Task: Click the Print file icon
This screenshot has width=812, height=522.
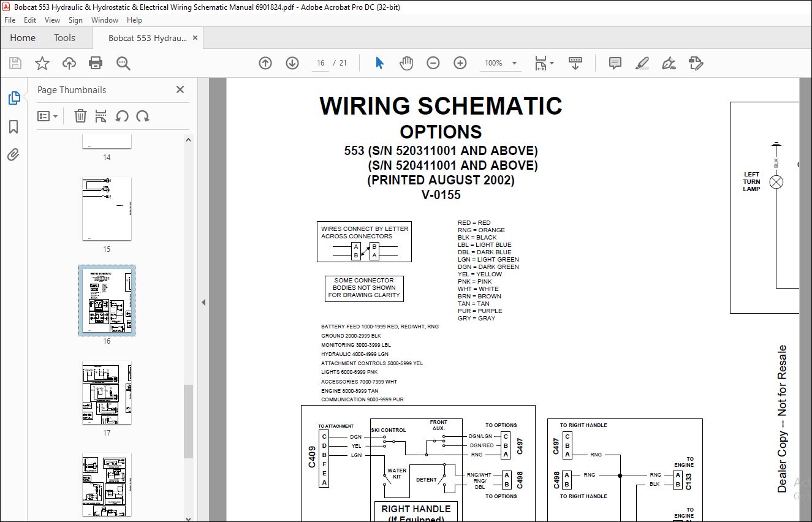Action: (x=96, y=63)
